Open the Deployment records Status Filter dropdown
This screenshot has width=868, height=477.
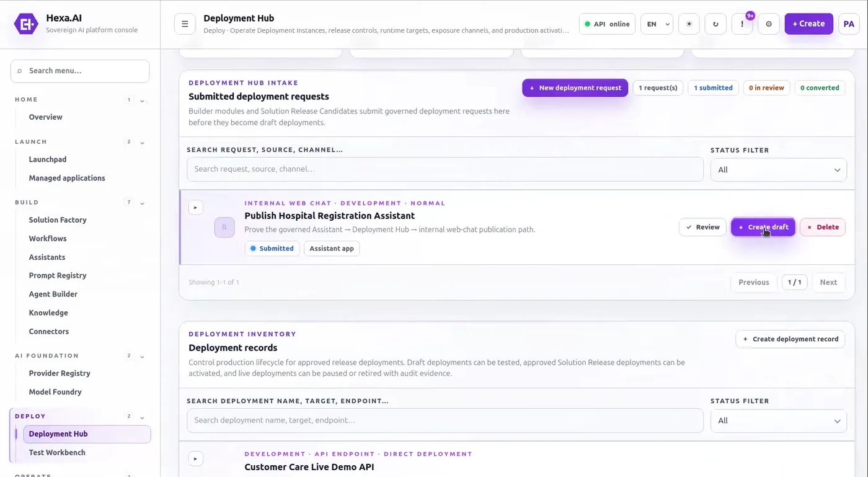coord(779,421)
